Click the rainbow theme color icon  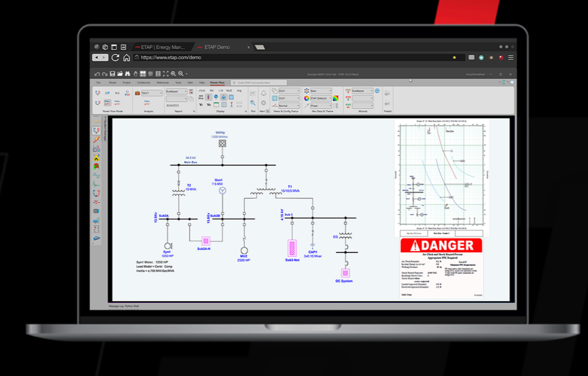(336, 98)
